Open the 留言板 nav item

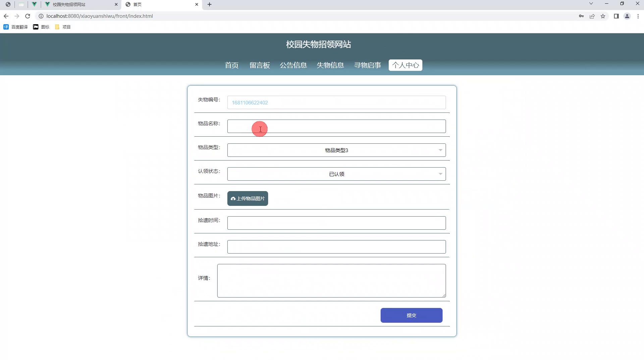coord(260,65)
